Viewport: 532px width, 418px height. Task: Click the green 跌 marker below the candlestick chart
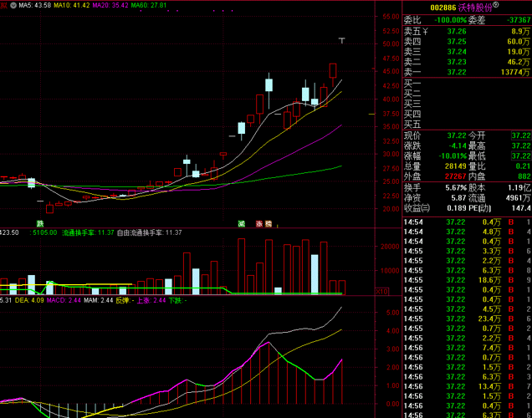click(40, 224)
